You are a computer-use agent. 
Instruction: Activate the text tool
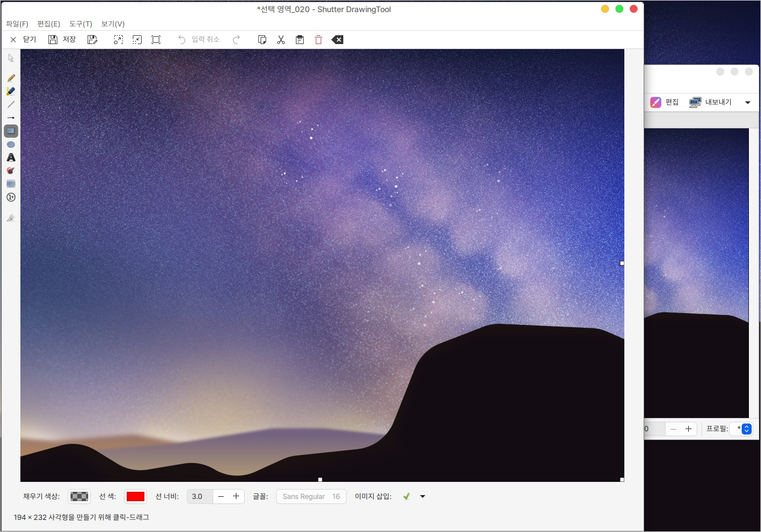pyautogui.click(x=11, y=158)
